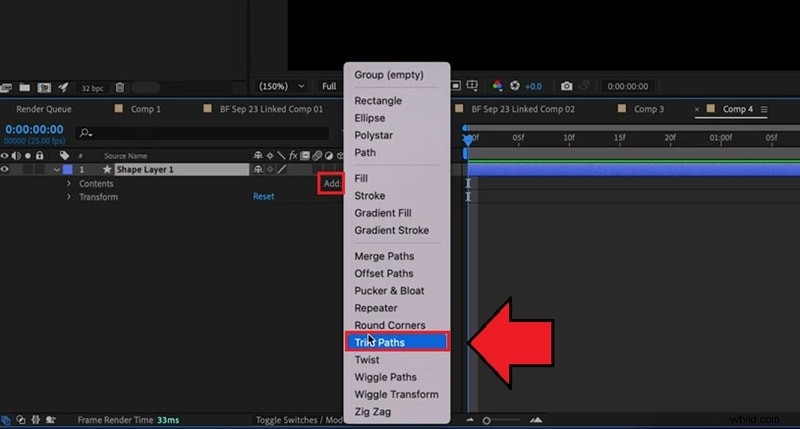Select Trim Paths from Add menu
The height and width of the screenshot is (429, 800).
point(396,342)
